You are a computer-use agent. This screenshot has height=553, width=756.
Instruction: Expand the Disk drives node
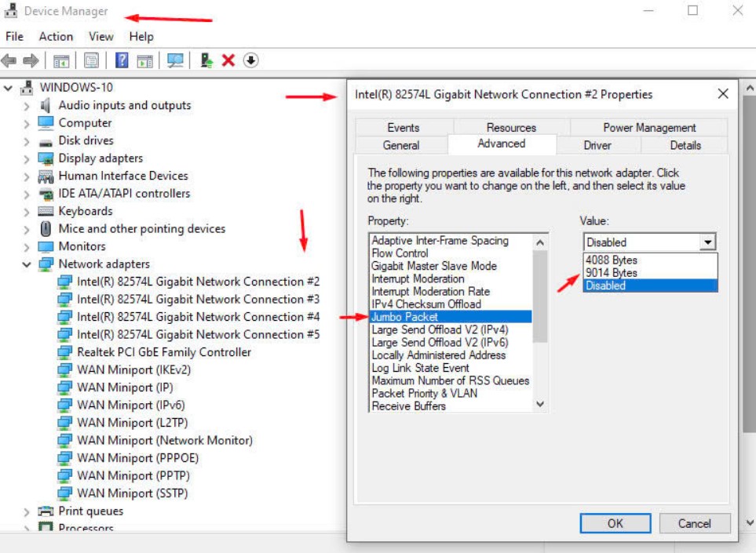27,141
